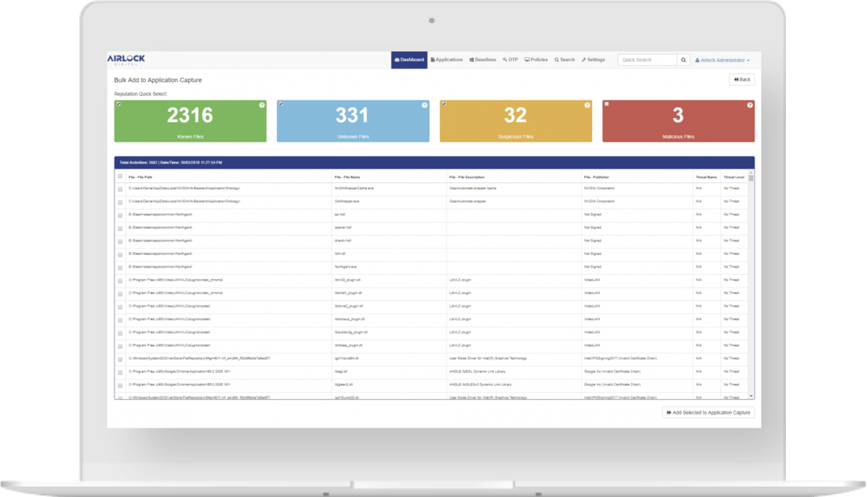Open the help icon on Unknown Files card

(x=424, y=105)
